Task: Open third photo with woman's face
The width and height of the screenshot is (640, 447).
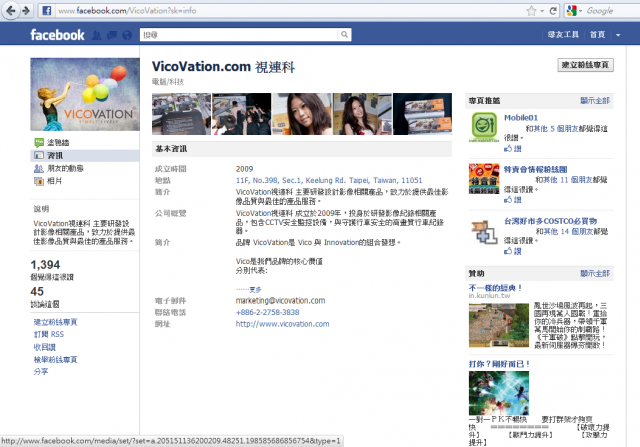Action: [x=302, y=114]
